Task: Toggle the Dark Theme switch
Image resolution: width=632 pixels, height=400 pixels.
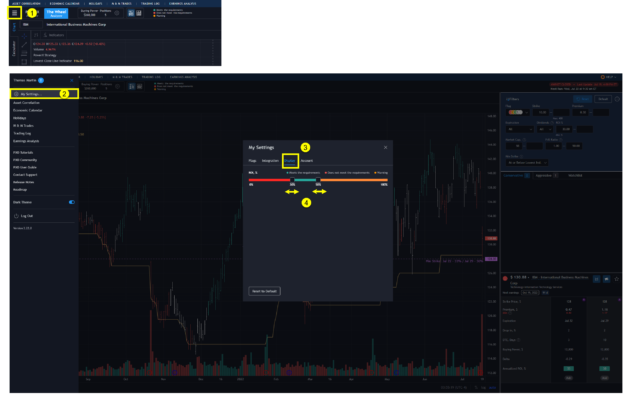Action: pyautogui.click(x=71, y=202)
